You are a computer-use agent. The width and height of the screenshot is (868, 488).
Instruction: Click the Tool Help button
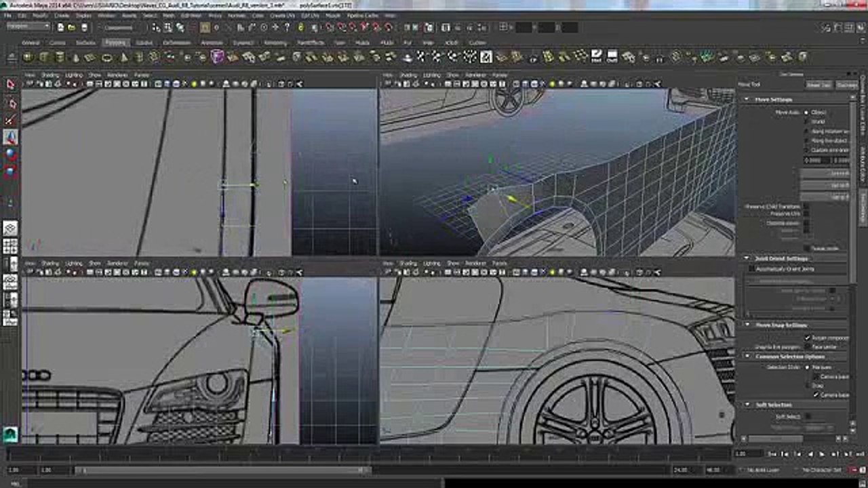[x=846, y=85]
